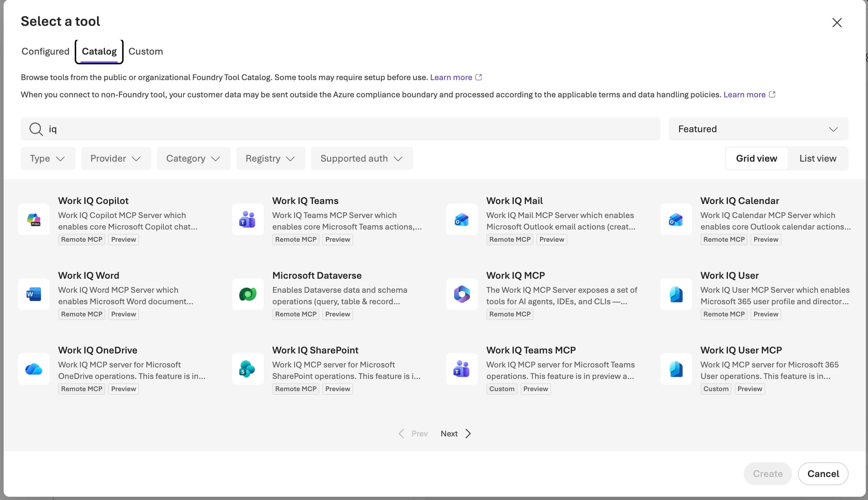Click the Cancel button

823,474
